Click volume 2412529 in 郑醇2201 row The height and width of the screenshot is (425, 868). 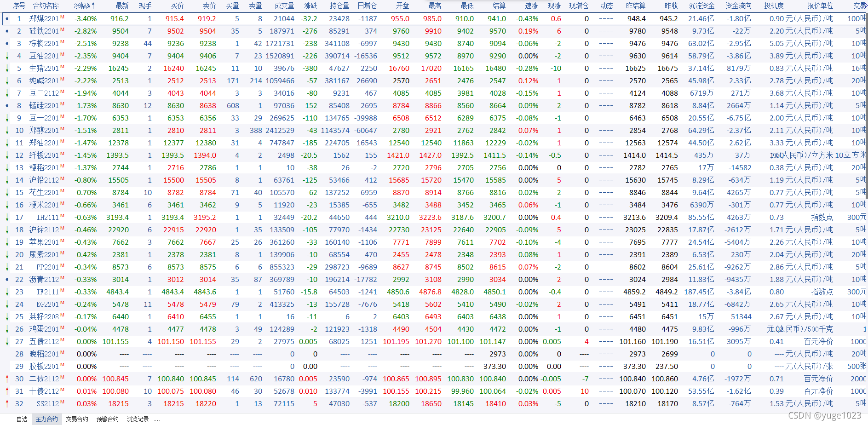click(280, 131)
